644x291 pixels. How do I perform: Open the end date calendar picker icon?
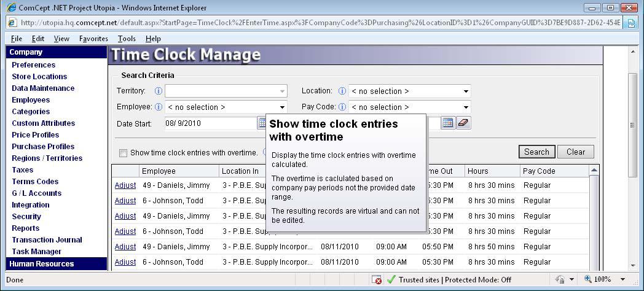pyautogui.click(x=447, y=123)
